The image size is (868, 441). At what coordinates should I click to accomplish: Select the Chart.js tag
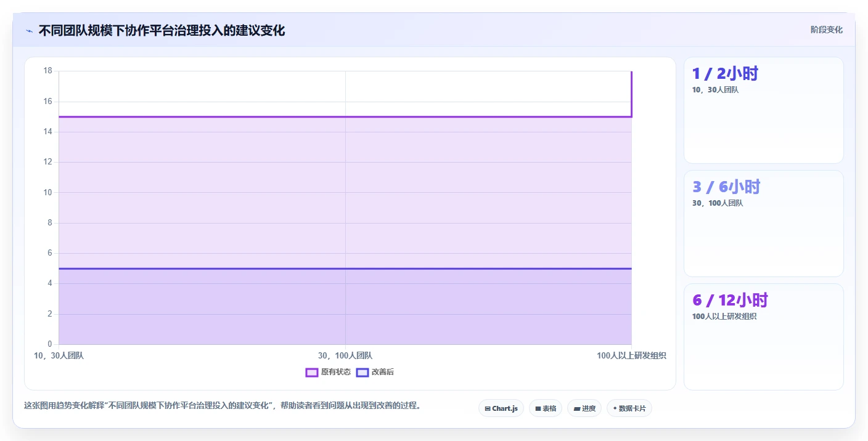(501, 408)
